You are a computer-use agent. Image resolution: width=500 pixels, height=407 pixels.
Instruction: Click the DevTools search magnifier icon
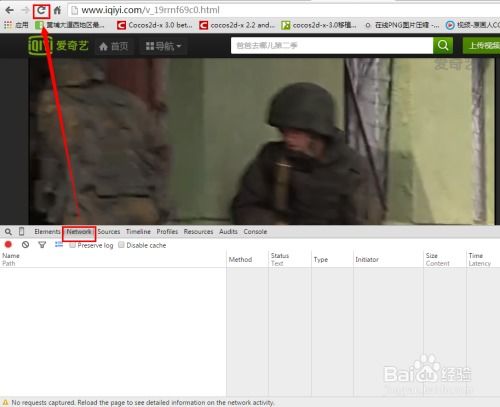tap(8, 232)
